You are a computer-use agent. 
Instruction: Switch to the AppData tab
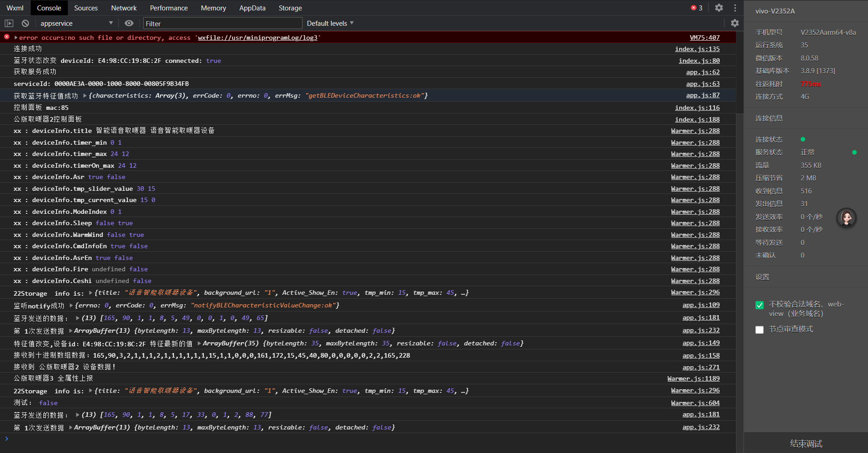(x=252, y=8)
